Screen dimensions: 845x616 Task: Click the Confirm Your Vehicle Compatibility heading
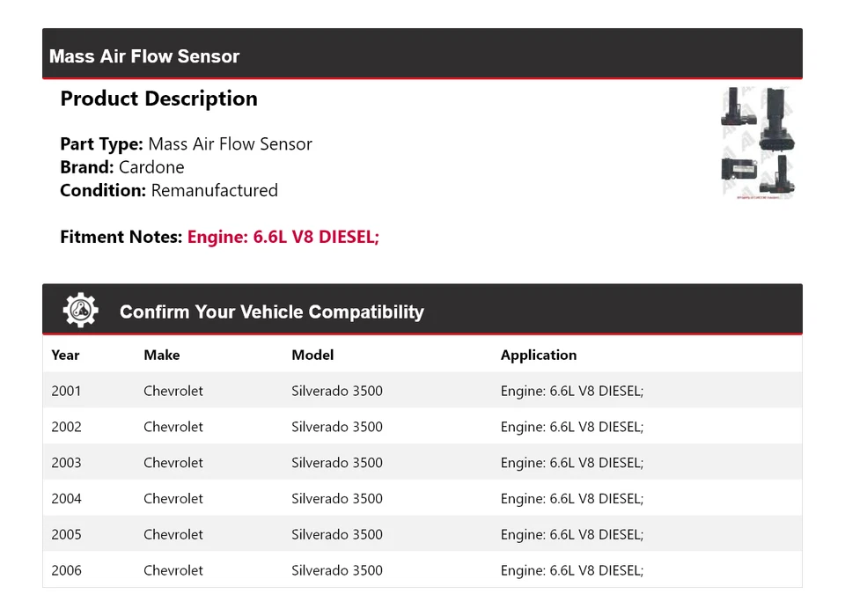(271, 312)
